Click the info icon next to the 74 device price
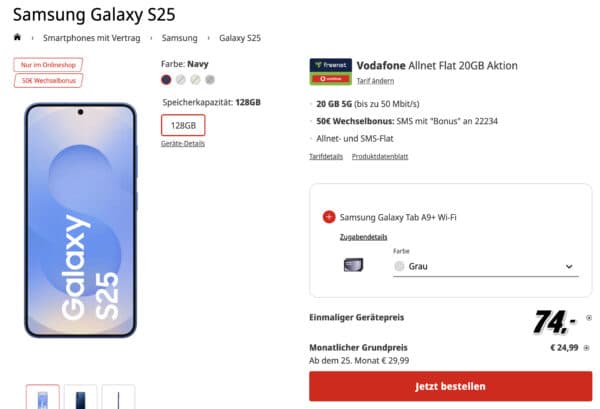Screen dimensions: 600x409 (x=588, y=318)
